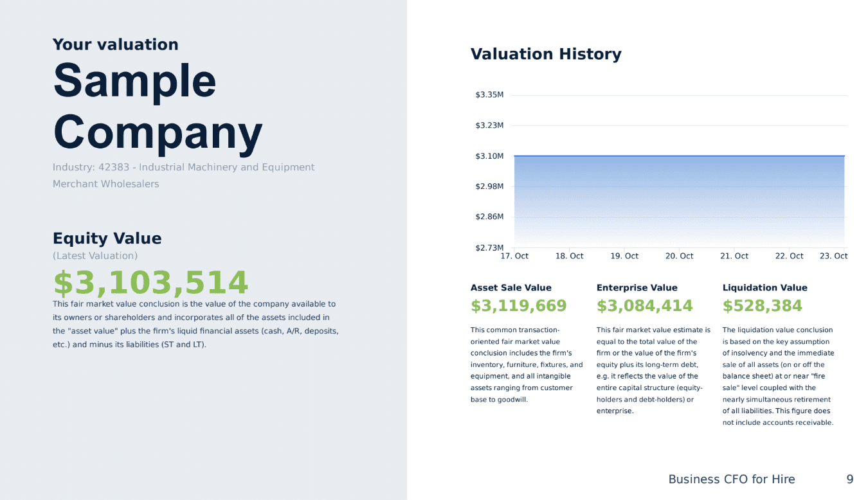The width and height of the screenshot is (868, 500).
Task: Click the $3.35M y-axis label
Action: tap(489, 95)
